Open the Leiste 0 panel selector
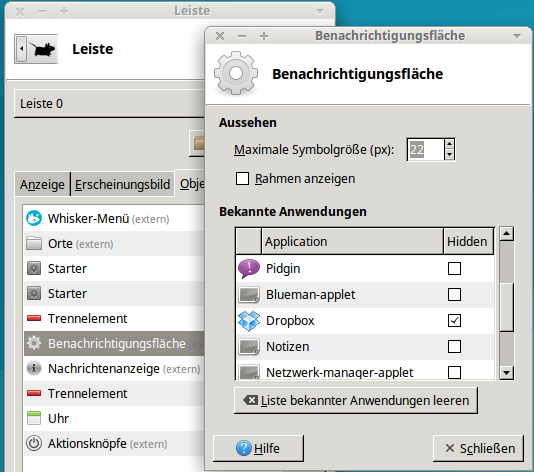The image size is (534, 472). click(109, 104)
